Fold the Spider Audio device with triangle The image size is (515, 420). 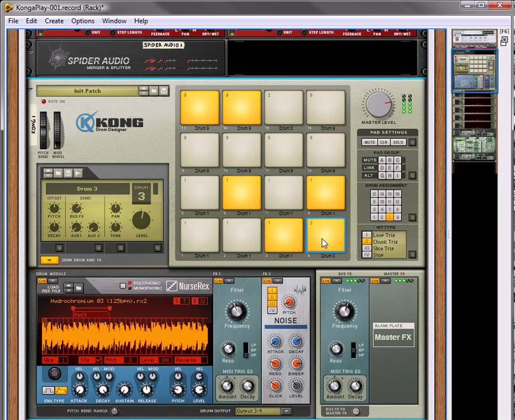pyautogui.click(x=30, y=52)
